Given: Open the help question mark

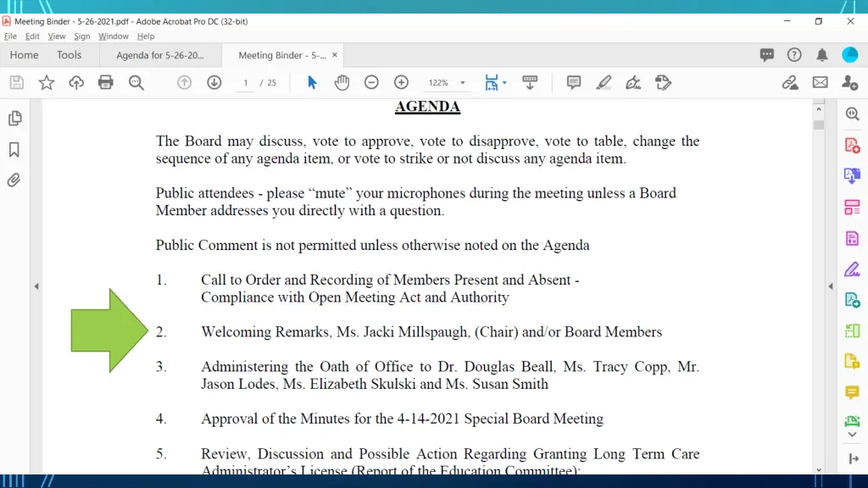Looking at the screenshot, I should point(794,55).
